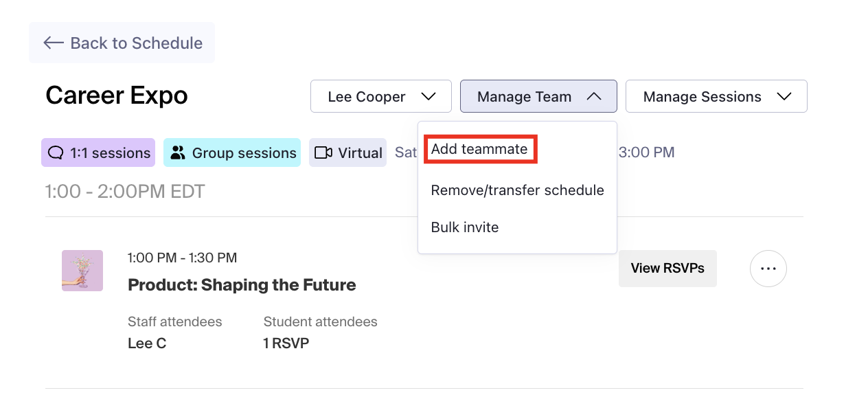
Task: Click the 1:1 sessions tag label
Action: 110,152
